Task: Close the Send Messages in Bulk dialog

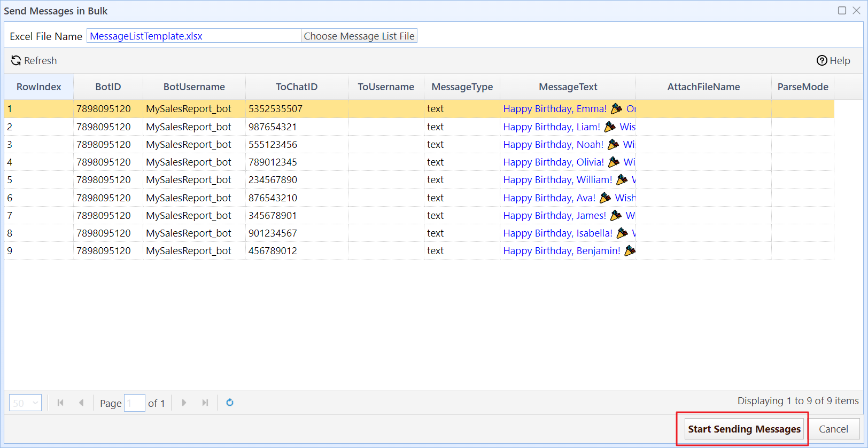Action: [857, 11]
